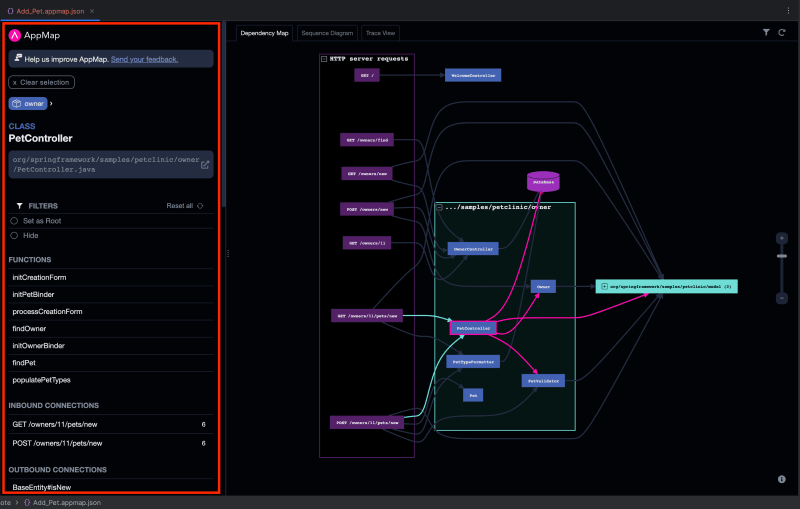Select inbound POST /owners/11/pets/new connection
This screenshot has width=800, height=509.
pos(111,443)
